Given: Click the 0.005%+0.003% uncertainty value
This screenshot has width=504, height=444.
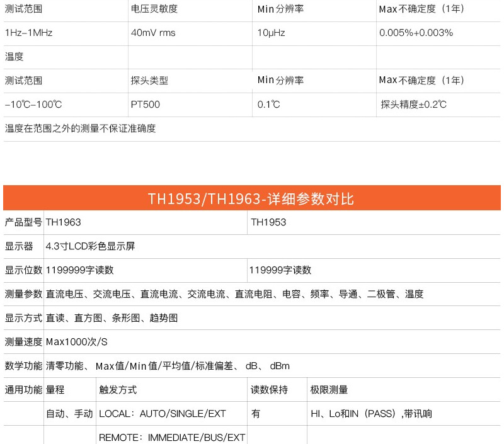Looking at the screenshot, I should (x=416, y=33).
